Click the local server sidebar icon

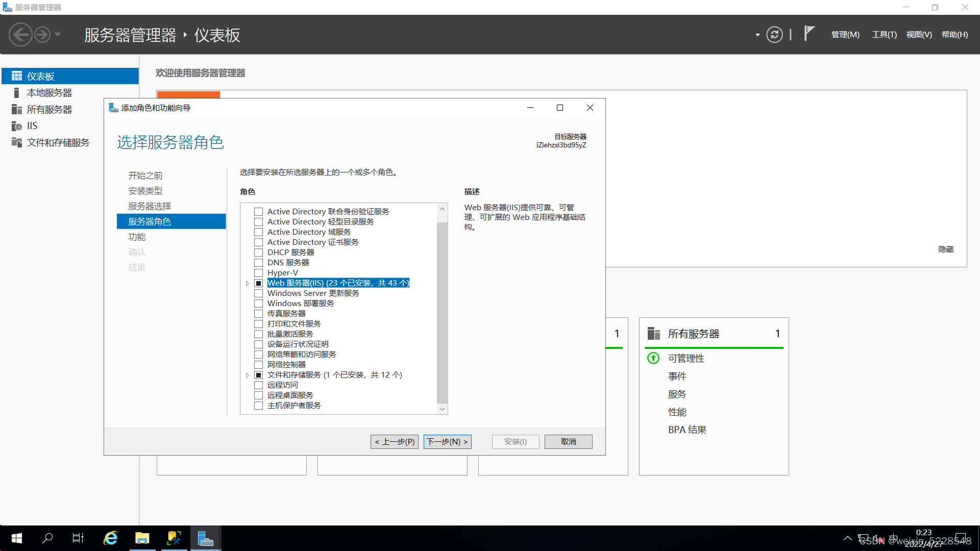[16, 93]
